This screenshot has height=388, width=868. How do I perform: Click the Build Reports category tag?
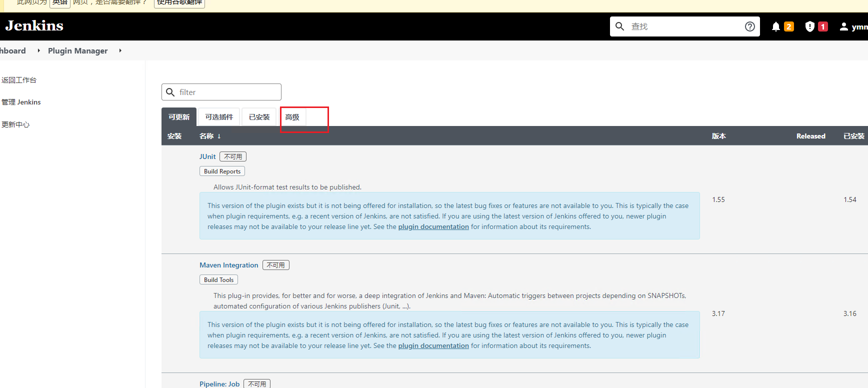[222, 171]
